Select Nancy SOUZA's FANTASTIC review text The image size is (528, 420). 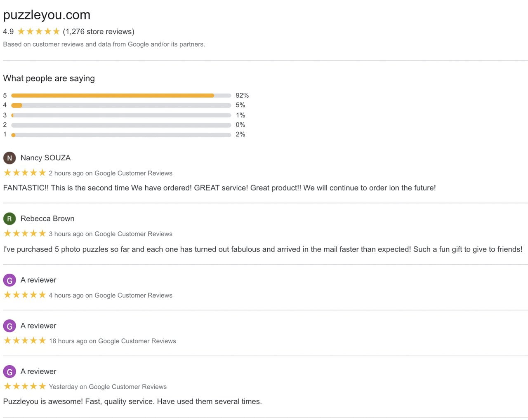coord(219,188)
